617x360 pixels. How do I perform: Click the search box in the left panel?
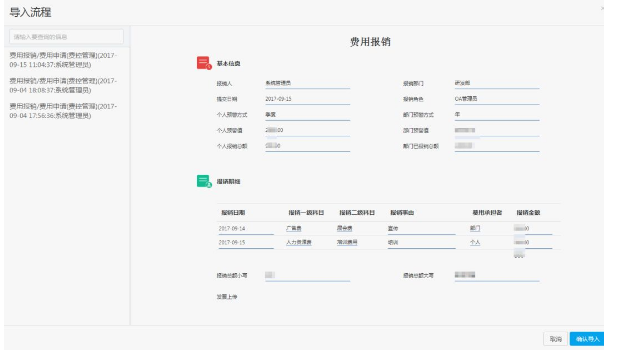pyautogui.click(x=66, y=37)
